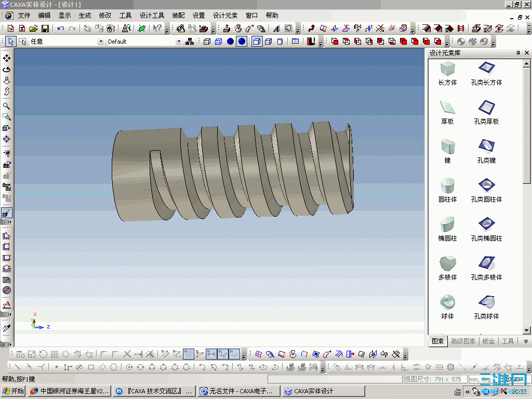This screenshot has width=532, height=399.
Task: Click the assembly tree icon beside Default
Action: [190, 42]
